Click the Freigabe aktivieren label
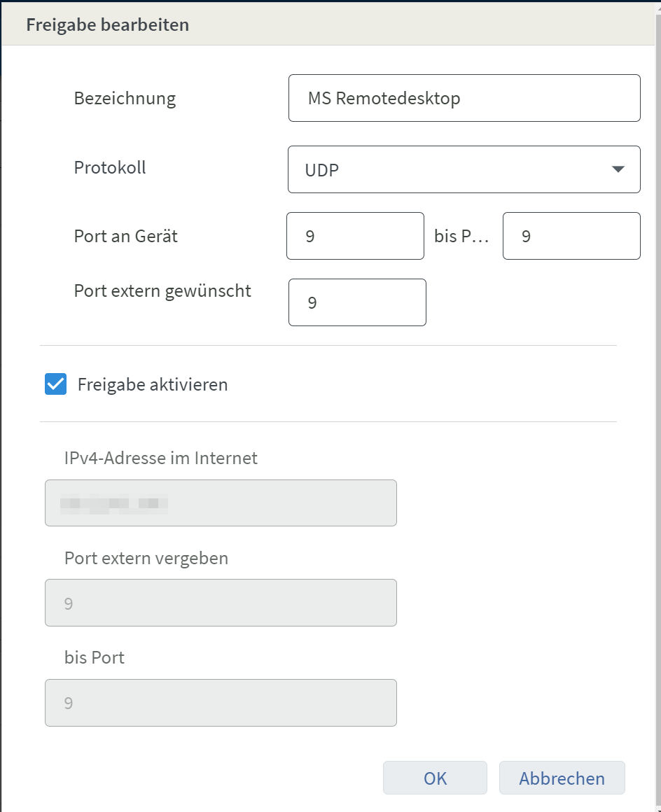Viewport: 661px width, 812px height. pyautogui.click(x=153, y=384)
